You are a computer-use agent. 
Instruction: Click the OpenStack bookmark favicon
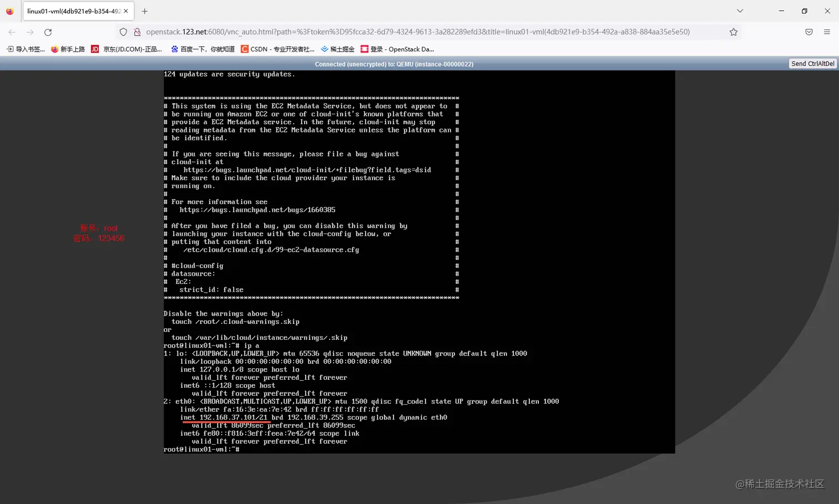point(365,49)
